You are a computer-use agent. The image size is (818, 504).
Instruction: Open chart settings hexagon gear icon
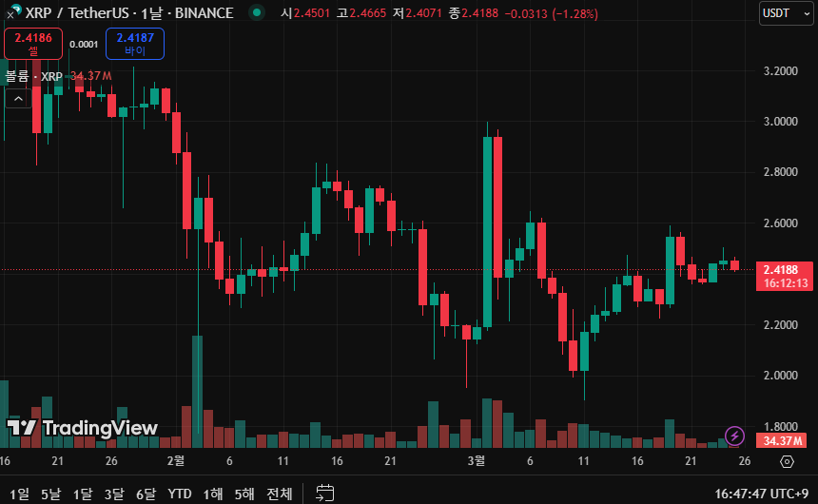[x=788, y=462]
